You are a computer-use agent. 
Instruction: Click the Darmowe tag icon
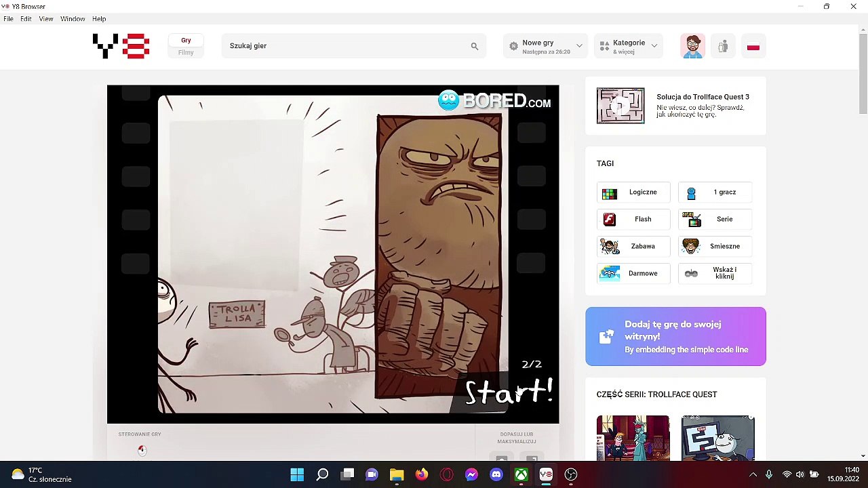[610, 273]
